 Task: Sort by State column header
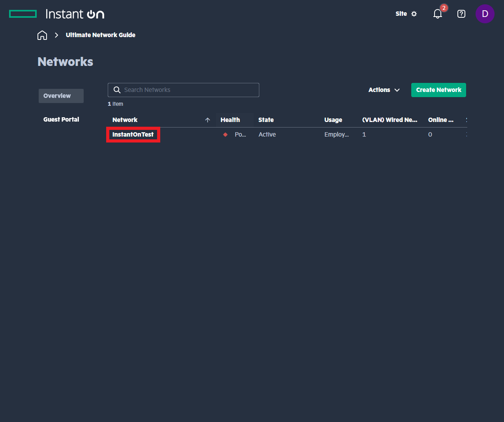pyautogui.click(x=266, y=120)
